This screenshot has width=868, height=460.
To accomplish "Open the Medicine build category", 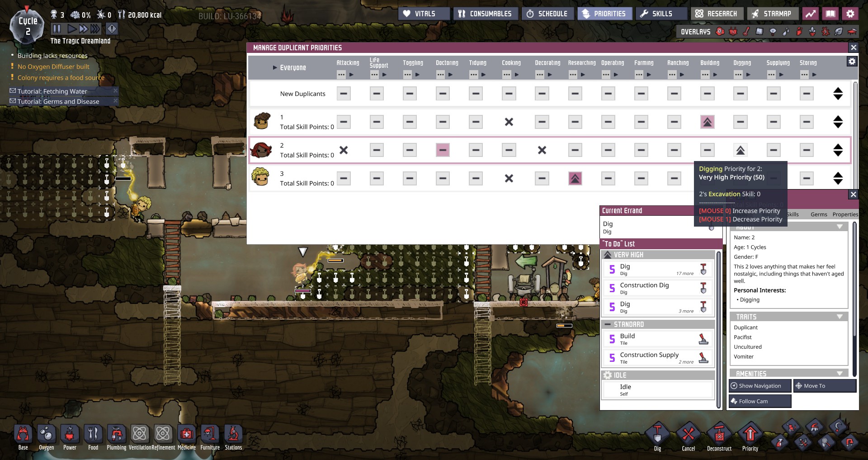I will [x=186, y=435].
